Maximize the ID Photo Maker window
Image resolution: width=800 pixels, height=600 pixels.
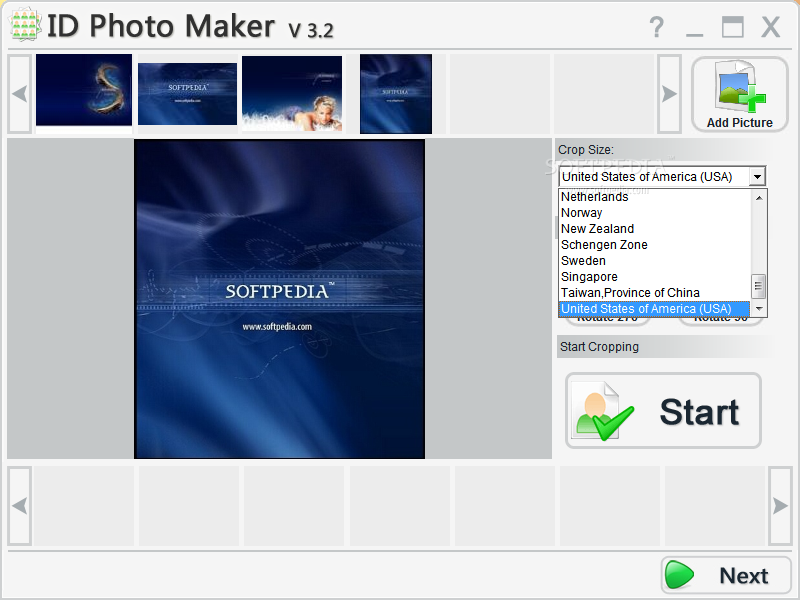tap(732, 27)
